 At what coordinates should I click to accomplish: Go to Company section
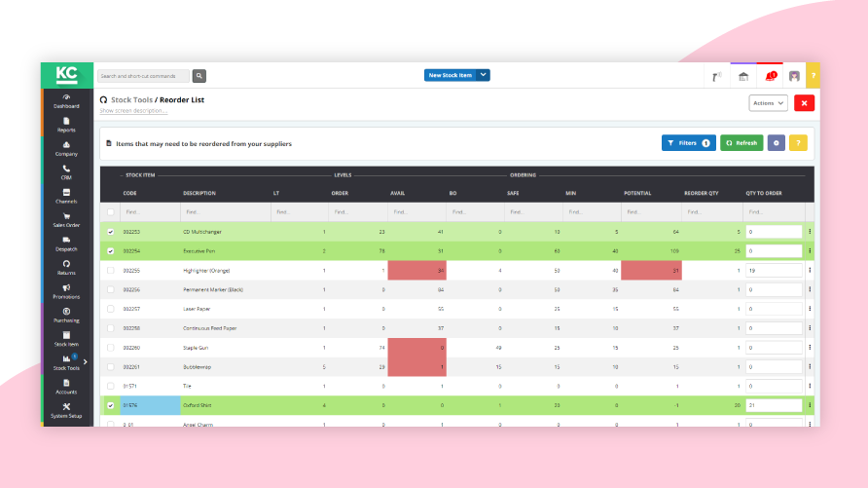[x=66, y=148]
